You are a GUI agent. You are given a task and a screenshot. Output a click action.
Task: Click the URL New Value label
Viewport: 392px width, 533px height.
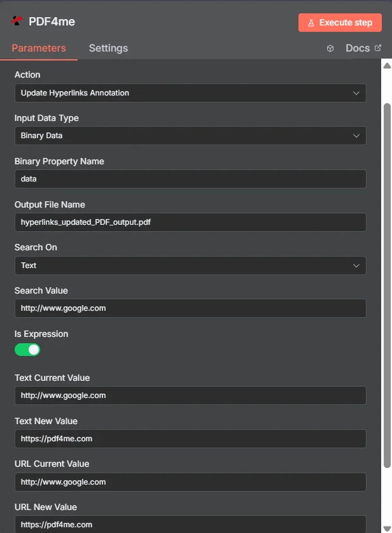pyautogui.click(x=46, y=507)
